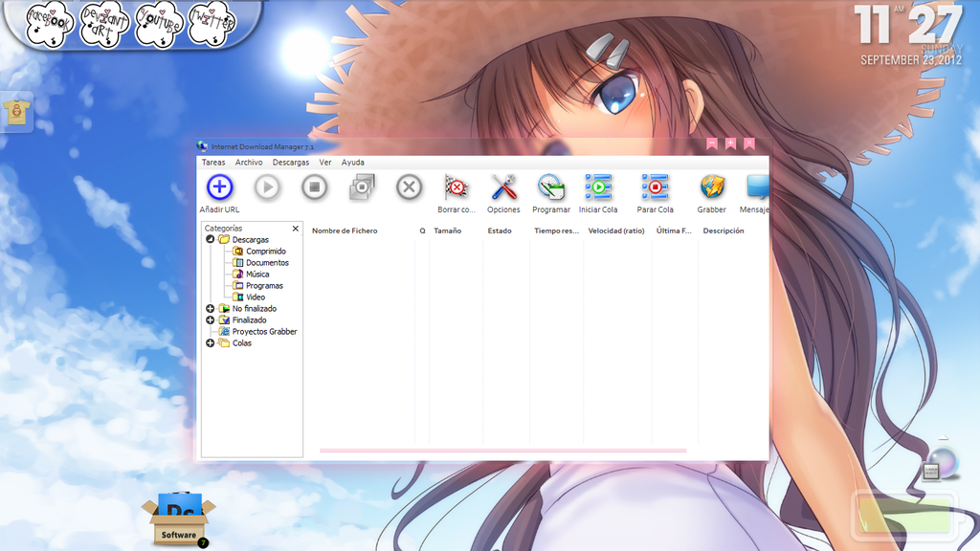Collapse the Descargas tree node
This screenshot has height=551, width=980.
click(210, 239)
